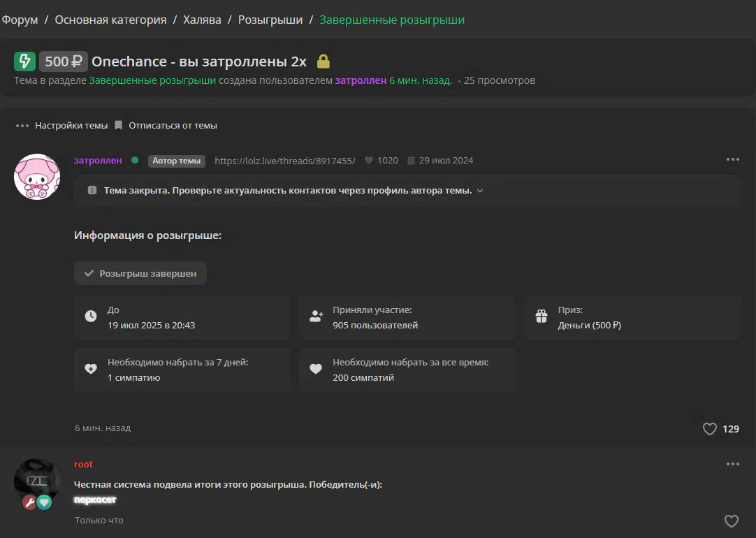Open the three-dot menu on затроллен's post
Screen dimensions: 756x538
732,159
